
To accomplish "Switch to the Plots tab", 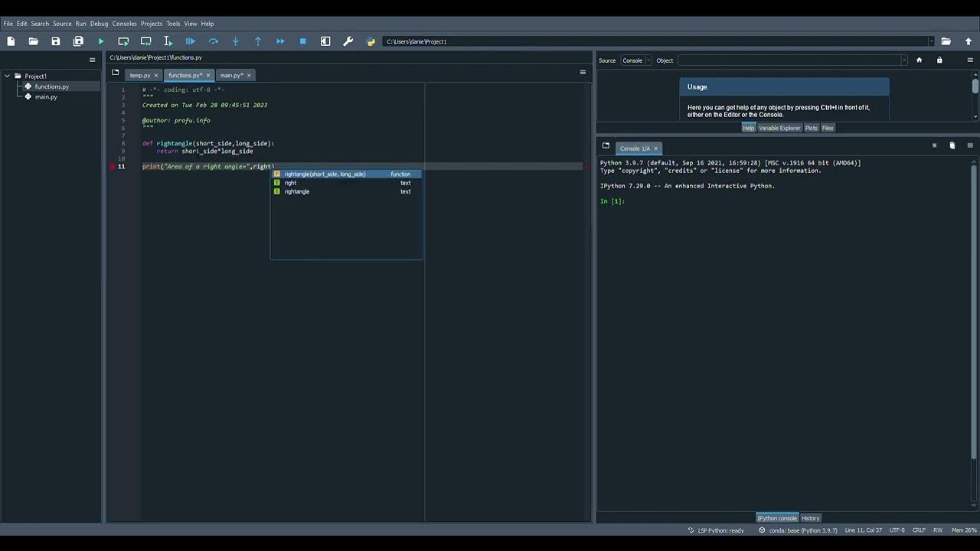I will click(811, 128).
